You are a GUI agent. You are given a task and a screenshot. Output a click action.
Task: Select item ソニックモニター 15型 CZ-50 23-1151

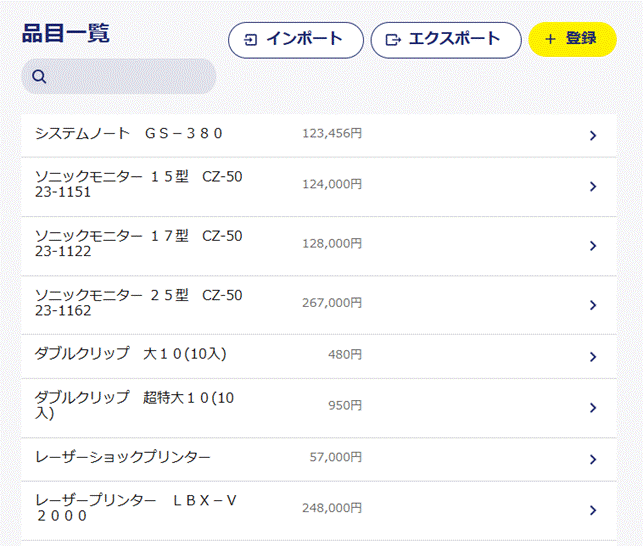[x=139, y=184]
